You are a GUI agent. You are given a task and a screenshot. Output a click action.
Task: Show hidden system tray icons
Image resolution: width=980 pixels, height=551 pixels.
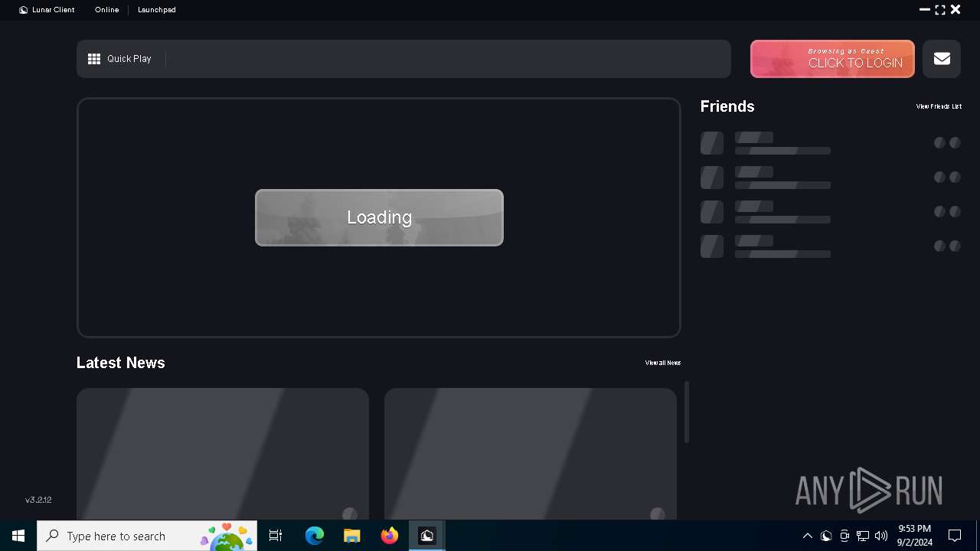pyautogui.click(x=808, y=536)
